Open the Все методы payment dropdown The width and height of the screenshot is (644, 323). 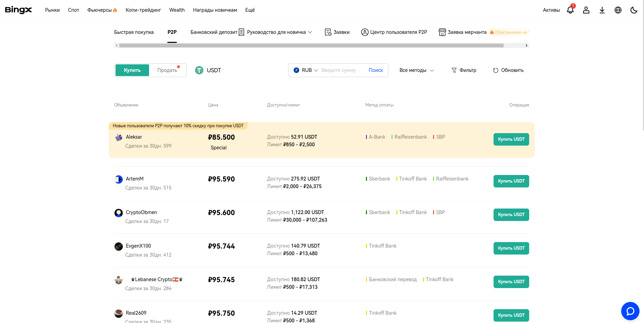pos(416,70)
